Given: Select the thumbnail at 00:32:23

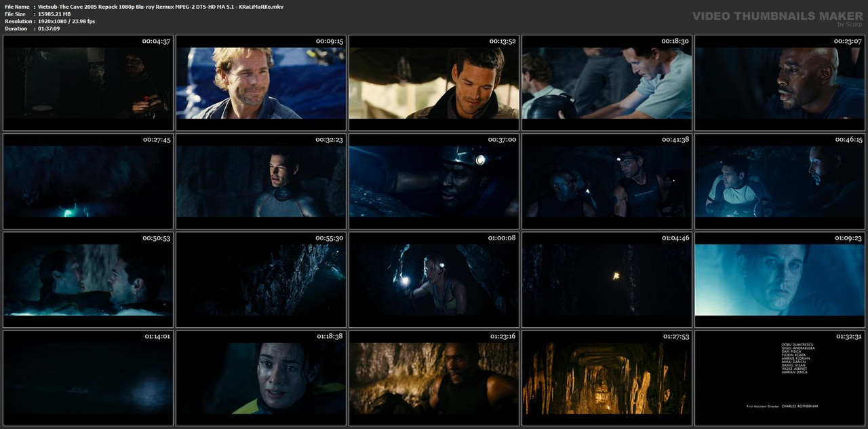Looking at the screenshot, I should [x=261, y=181].
